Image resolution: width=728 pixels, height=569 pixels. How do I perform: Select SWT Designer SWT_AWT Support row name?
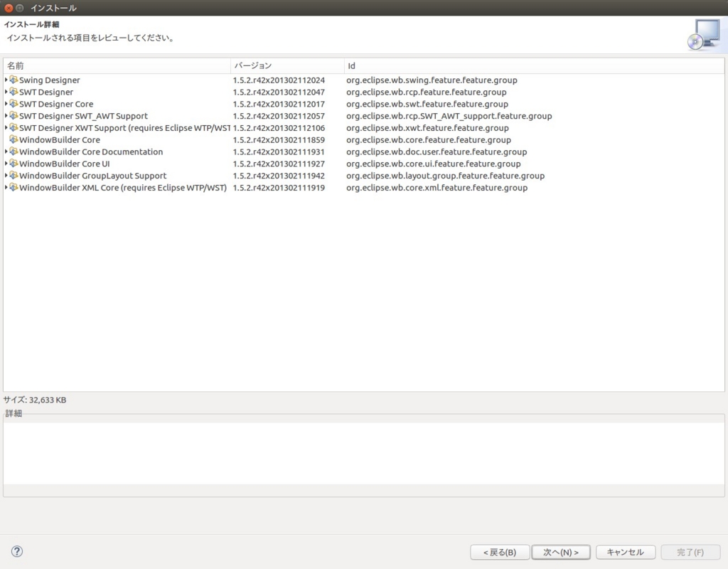84,116
